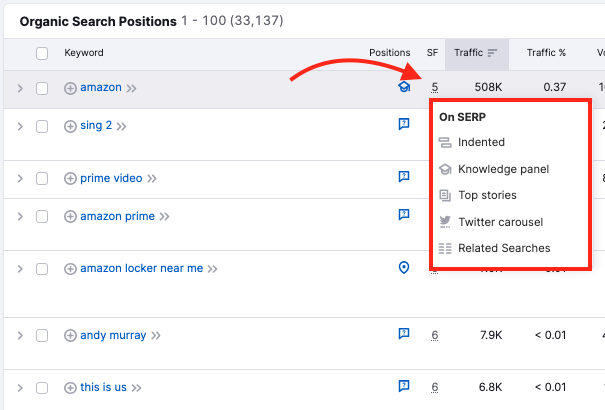Select Related Searches in On SERP list
Screen dimensions: 605x410
coord(504,248)
